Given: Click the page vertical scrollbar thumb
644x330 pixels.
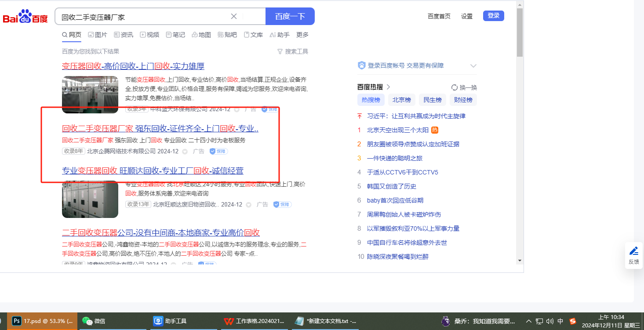Looking at the screenshot, I should click(x=520, y=33).
